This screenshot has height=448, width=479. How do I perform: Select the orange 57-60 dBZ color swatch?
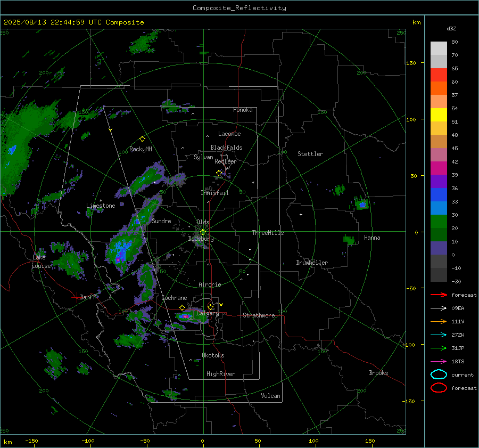coord(439,88)
